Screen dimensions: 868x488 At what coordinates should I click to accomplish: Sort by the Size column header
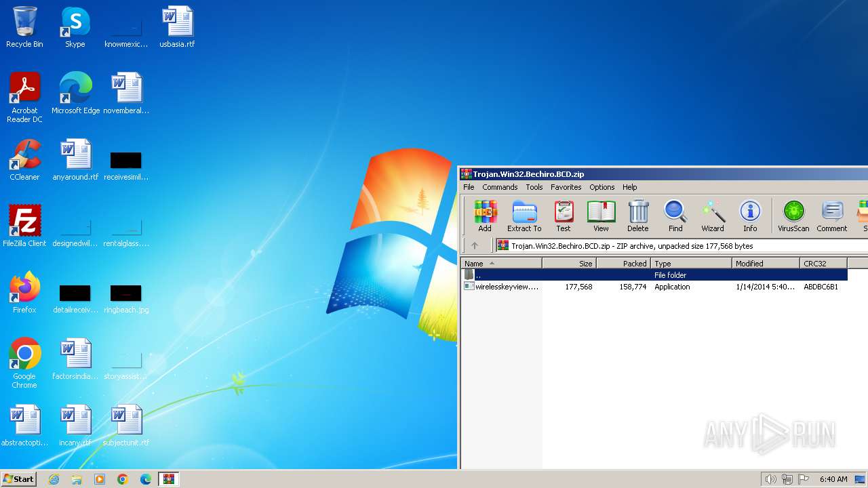coord(570,264)
